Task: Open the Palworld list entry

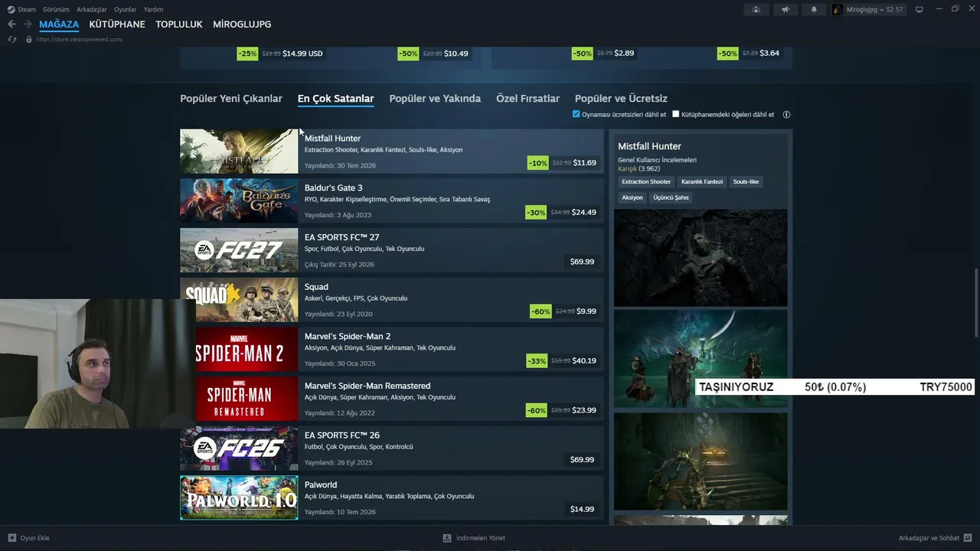Action: click(392, 497)
